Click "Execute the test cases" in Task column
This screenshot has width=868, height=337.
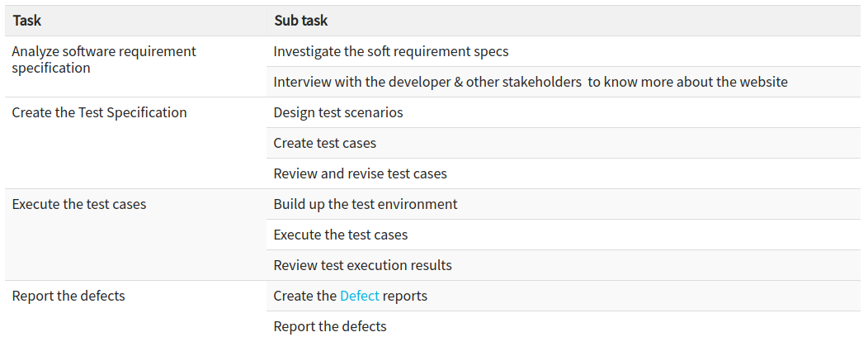click(79, 204)
